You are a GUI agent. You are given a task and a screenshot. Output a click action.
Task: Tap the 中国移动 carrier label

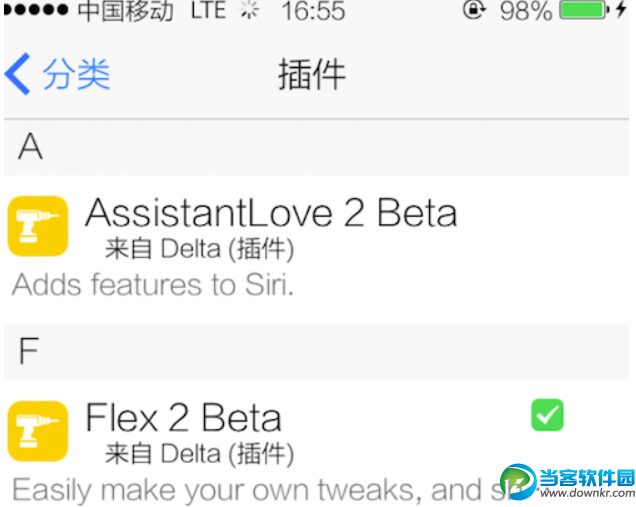[x=125, y=12]
